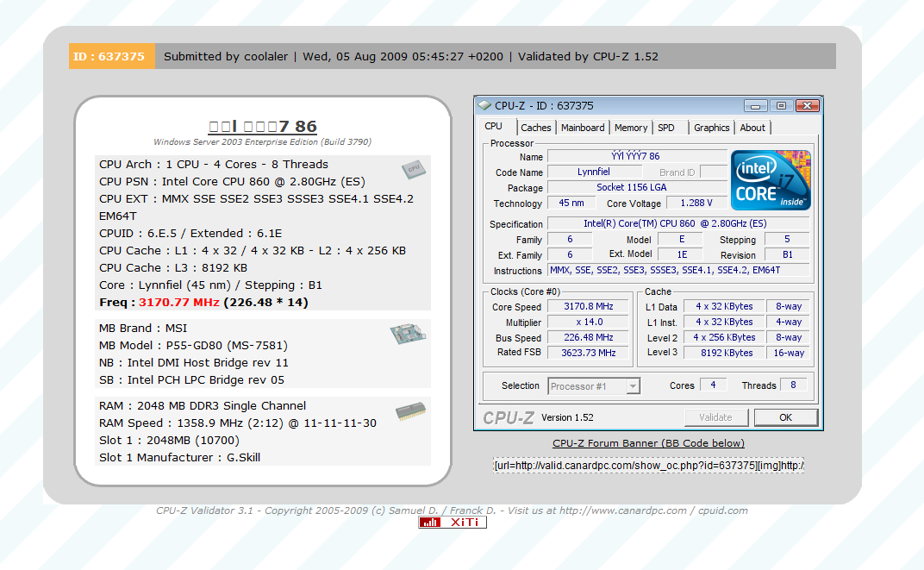Image resolution: width=924 pixels, height=570 pixels.
Task: Click the ID : 637375 orange badge
Action: pyautogui.click(x=112, y=56)
